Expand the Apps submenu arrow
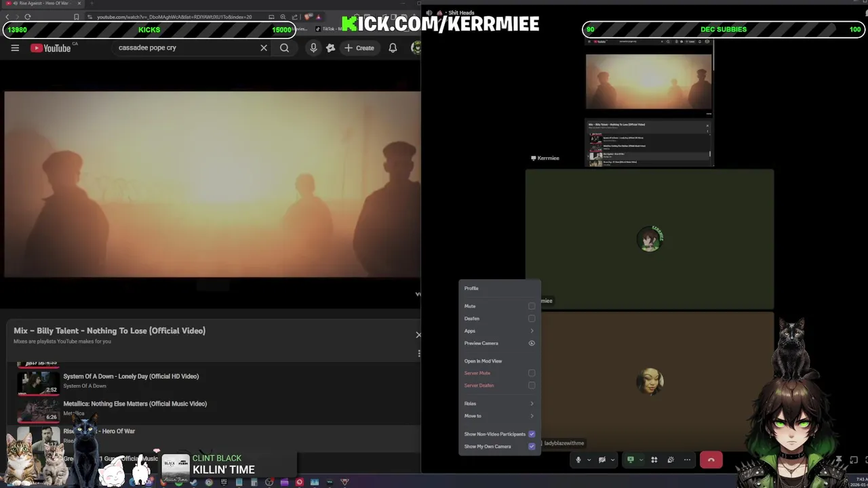This screenshot has width=868, height=488. pyautogui.click(x=532, y=331)
